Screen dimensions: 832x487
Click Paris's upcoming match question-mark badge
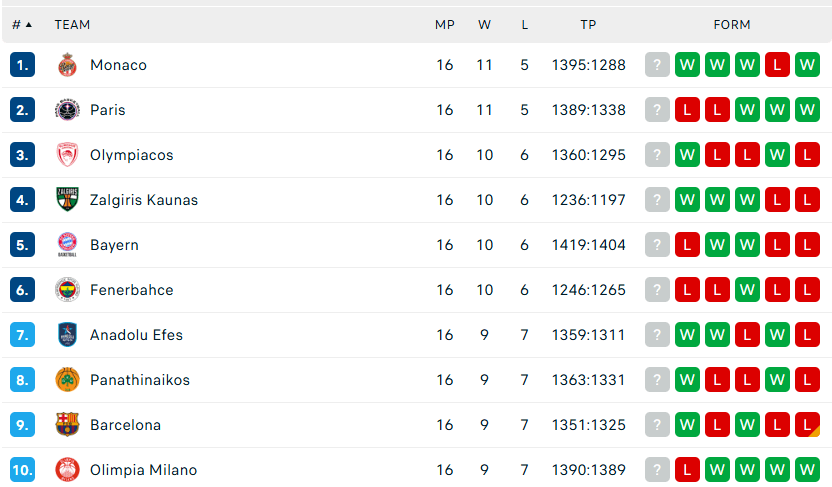click(657, 110)
